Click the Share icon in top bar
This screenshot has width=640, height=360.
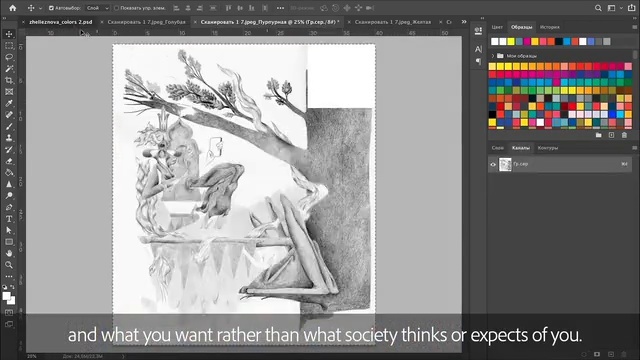tap(631, 8)
